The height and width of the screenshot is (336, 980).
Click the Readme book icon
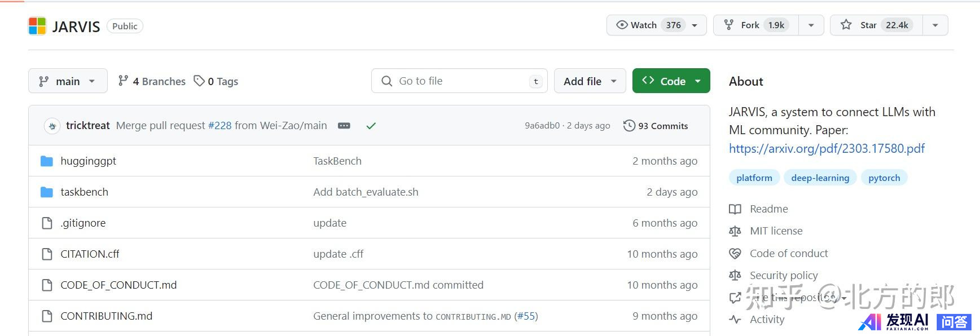[735, 209]
